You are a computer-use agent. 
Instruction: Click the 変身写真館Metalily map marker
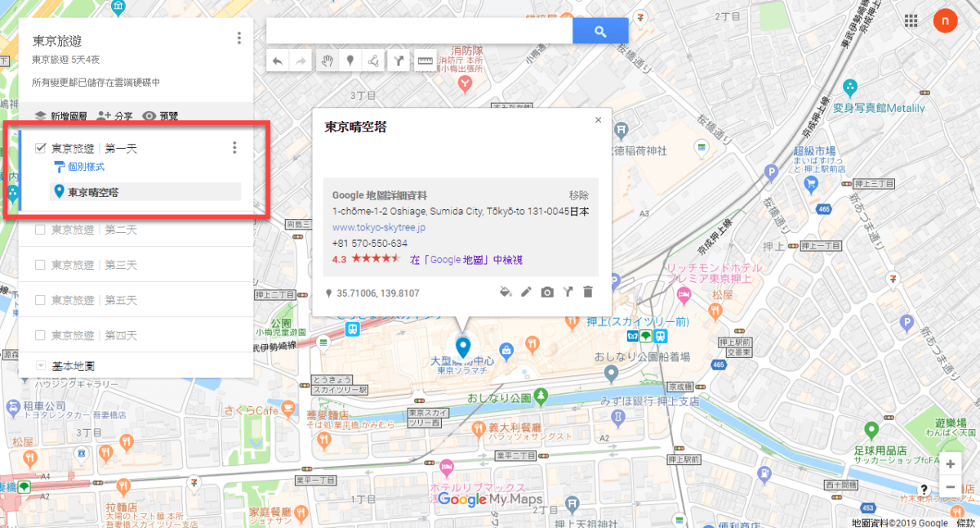tap(850, 86)
